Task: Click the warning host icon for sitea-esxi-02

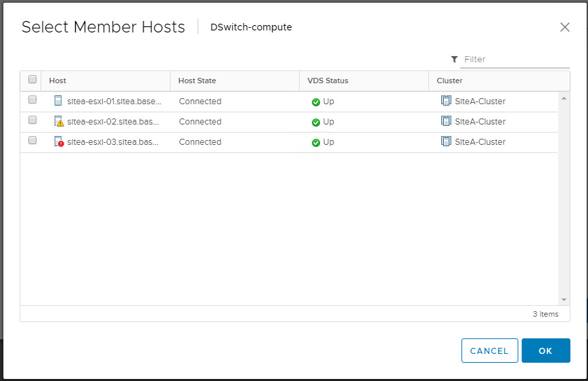Action: click(58, 122)
